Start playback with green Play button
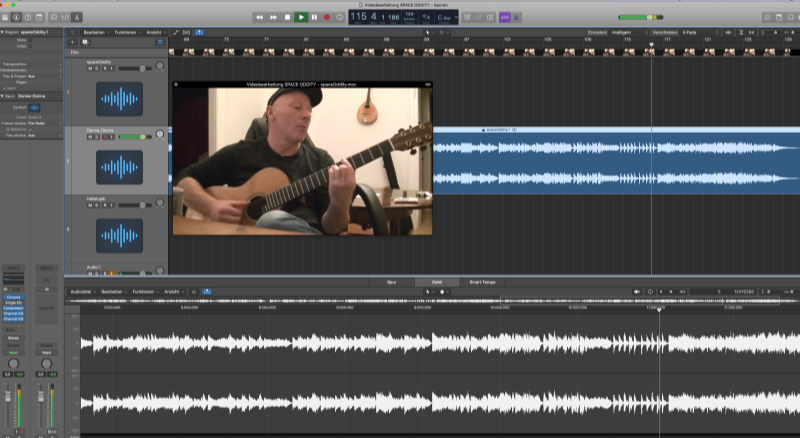 coord(301,17)
